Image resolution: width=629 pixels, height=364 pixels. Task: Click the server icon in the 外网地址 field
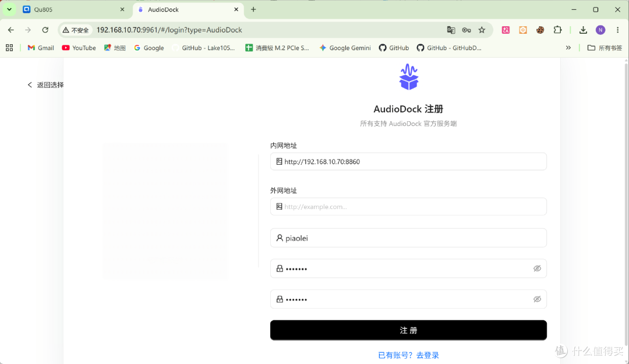[279, 206]
